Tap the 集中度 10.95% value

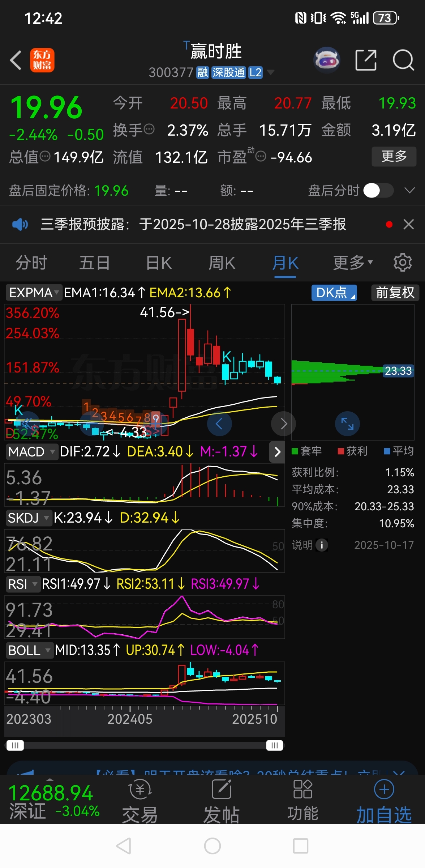click(x=396, y=523)
